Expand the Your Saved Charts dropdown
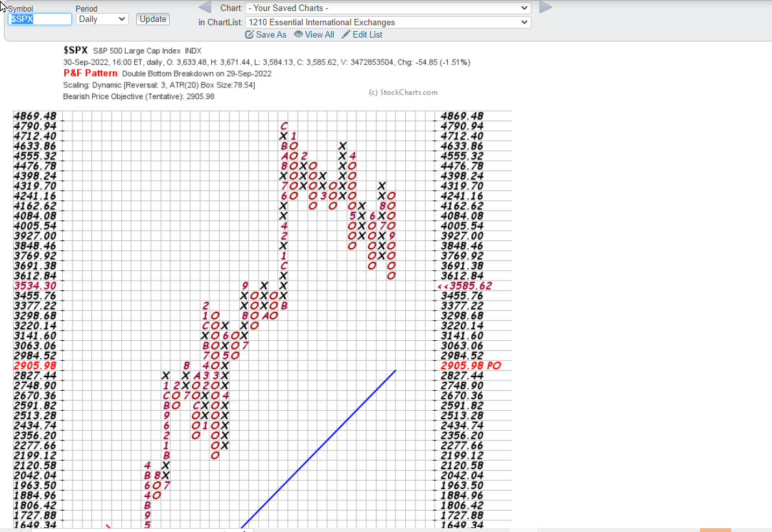 point(388,8)
